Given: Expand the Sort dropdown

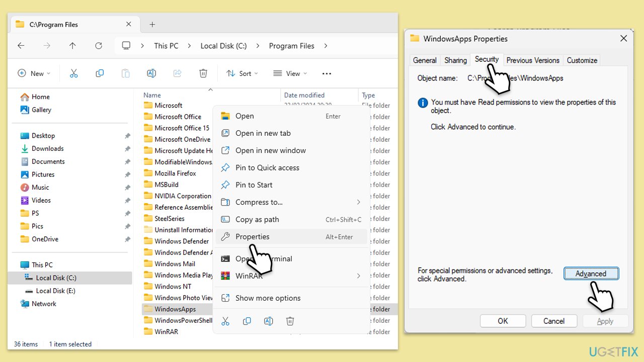Looking at the screenshot, I should [x=242, y=73].
